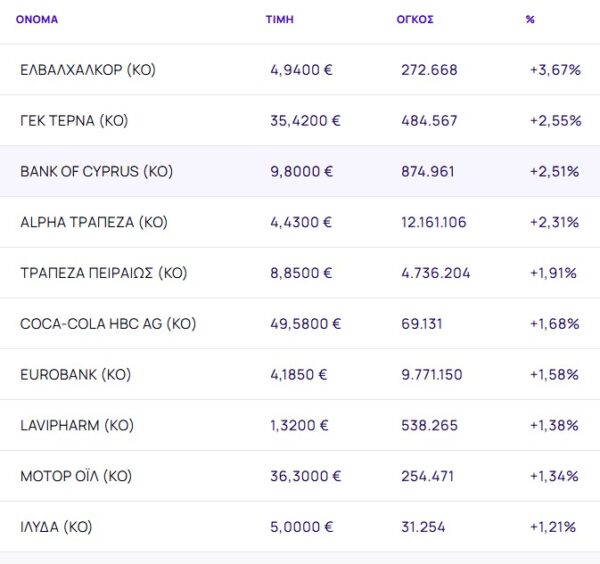600x564 pixels.
Task: Open ΤΡΑΠΕΖΑ ΠΕΙΡΑΙΩΣ (ΚΟ) details
Action: pos(103,273)
